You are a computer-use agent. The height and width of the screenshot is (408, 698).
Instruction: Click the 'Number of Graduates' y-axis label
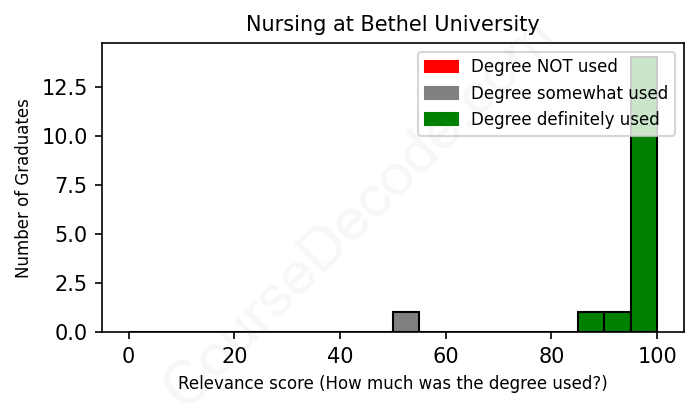[23, 188]
